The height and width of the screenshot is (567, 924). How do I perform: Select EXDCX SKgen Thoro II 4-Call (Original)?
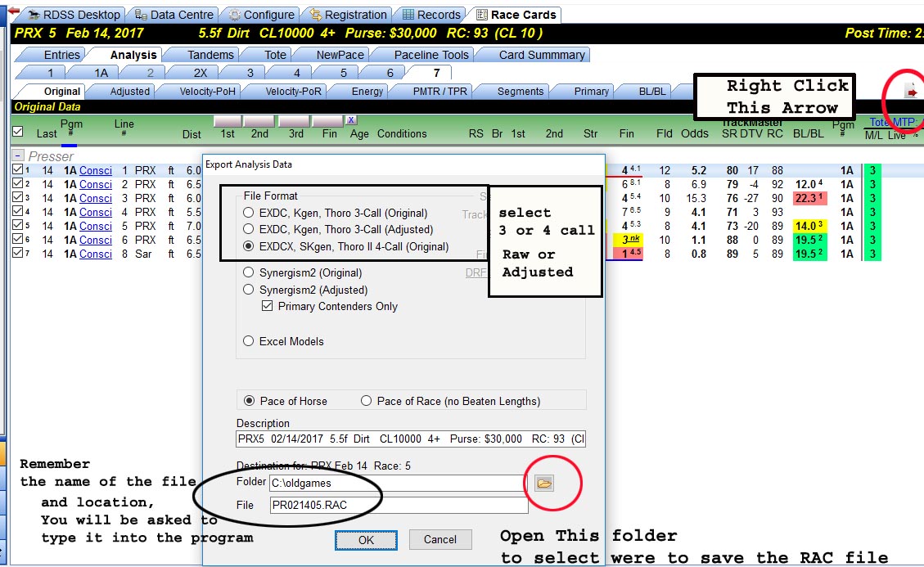pyautogui.click(x=249, y=246)
